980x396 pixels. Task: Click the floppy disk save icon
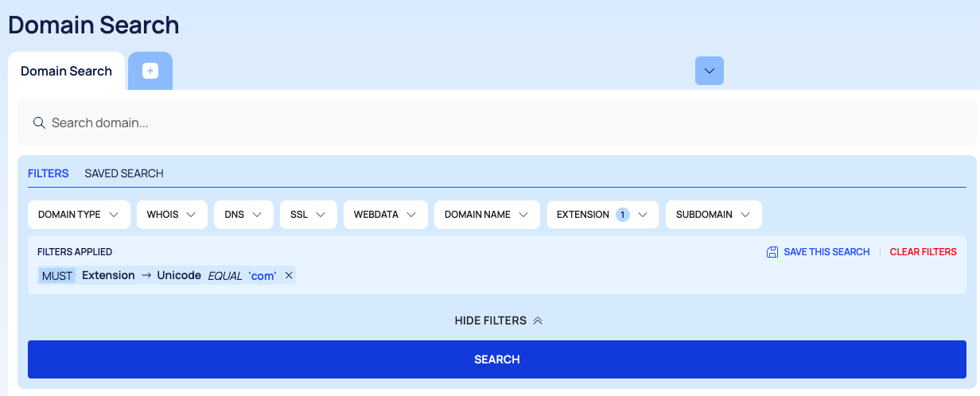[x=772, y=252]
